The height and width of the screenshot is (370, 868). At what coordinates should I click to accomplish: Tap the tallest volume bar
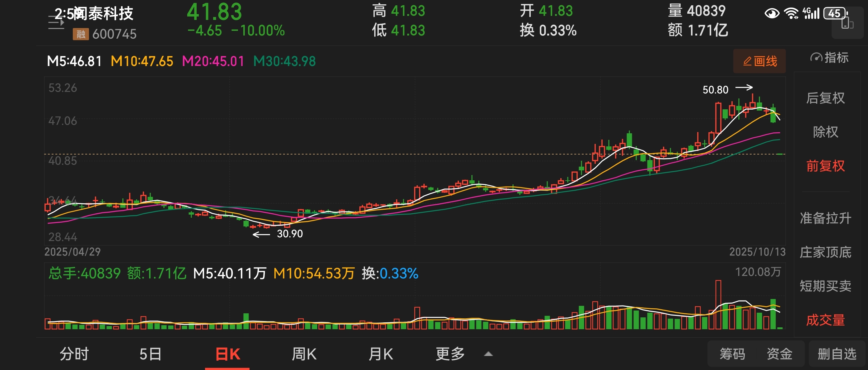[718, 305]
